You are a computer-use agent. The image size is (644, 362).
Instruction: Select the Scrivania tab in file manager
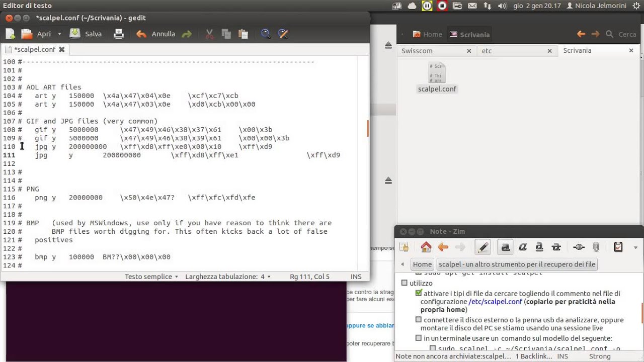point(577,50)
